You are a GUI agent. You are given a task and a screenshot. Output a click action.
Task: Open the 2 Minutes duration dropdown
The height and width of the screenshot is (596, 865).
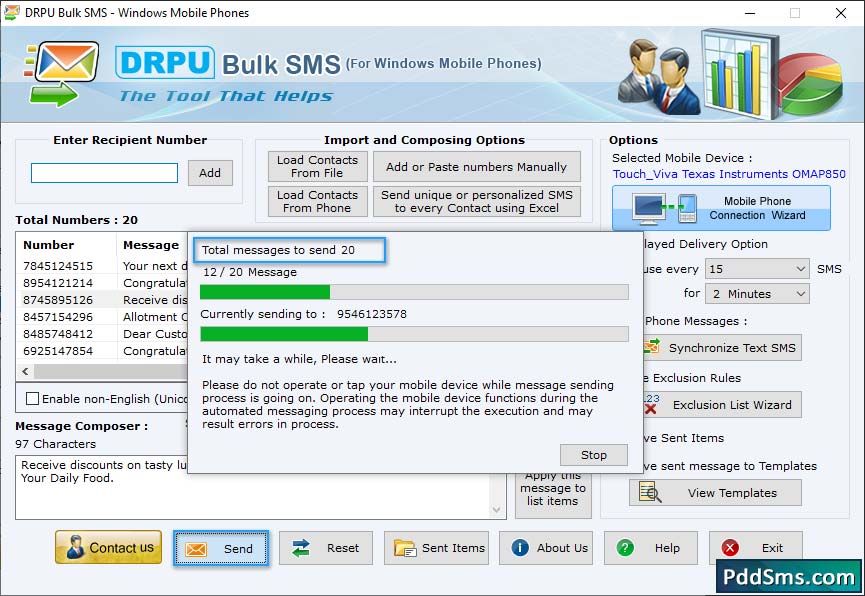[757, 294]
